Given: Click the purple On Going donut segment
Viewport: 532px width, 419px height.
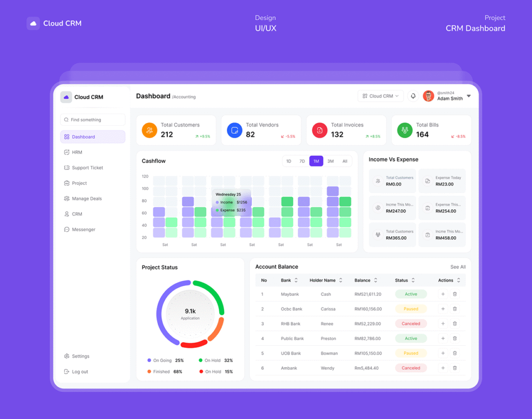Looking at the screenshot, I should pyautogui.click(x=159, y=312).
